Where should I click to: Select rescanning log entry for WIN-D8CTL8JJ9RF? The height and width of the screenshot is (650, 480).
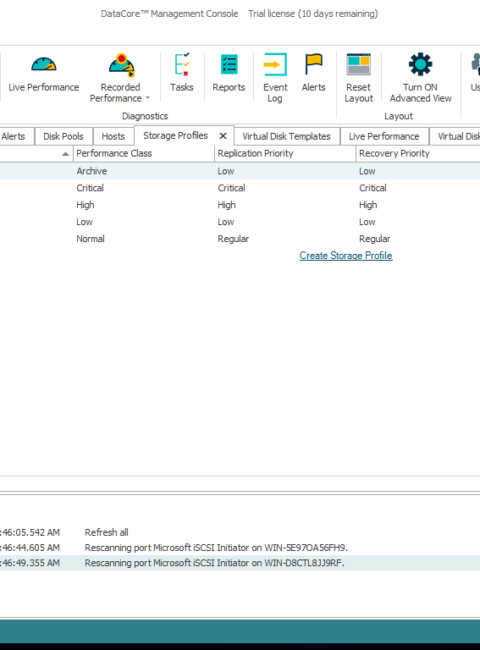coord(240,563)
